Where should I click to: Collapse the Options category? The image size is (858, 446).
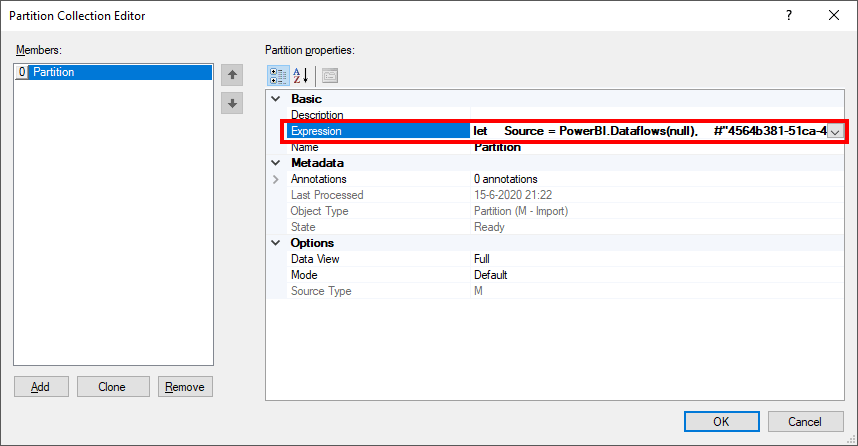(x=277, y=243)
